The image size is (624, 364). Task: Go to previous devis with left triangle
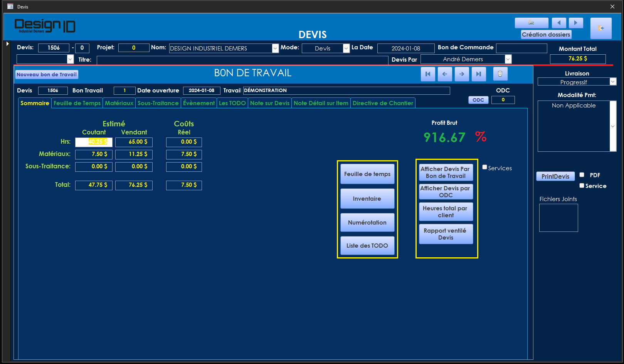(558, 23)
